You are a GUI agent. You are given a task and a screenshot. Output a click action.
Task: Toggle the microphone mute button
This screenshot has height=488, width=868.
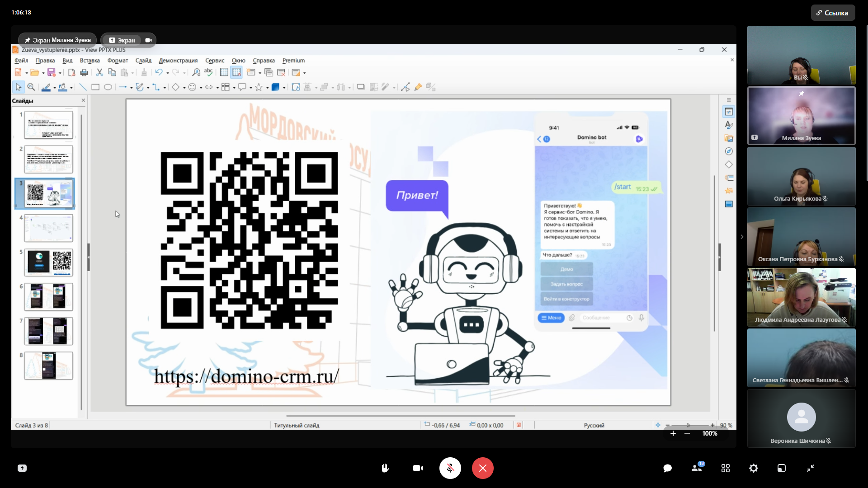pyautogui.click(x=450, y=468)
